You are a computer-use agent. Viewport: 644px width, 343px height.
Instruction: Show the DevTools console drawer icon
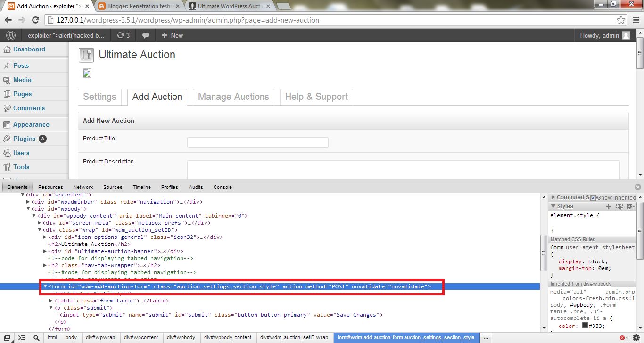pos(22,338)
